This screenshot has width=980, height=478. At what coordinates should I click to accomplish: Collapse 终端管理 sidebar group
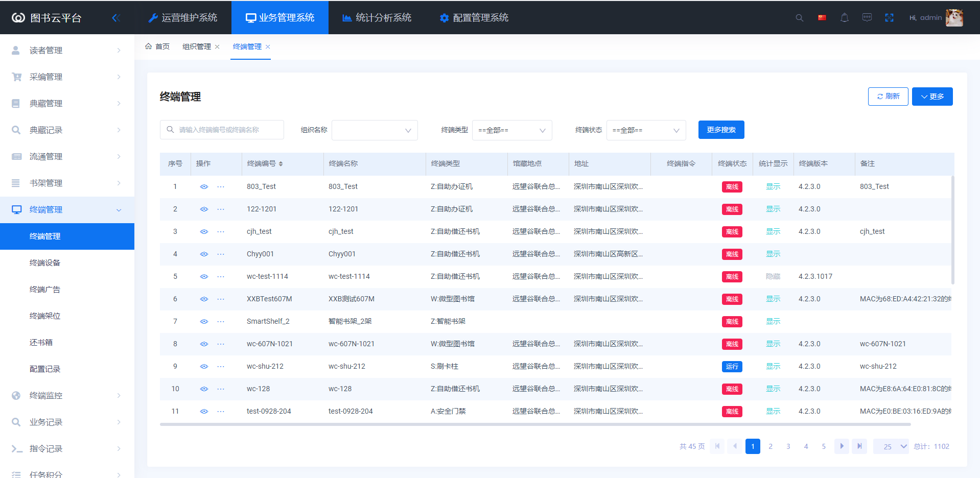point(67,210)
